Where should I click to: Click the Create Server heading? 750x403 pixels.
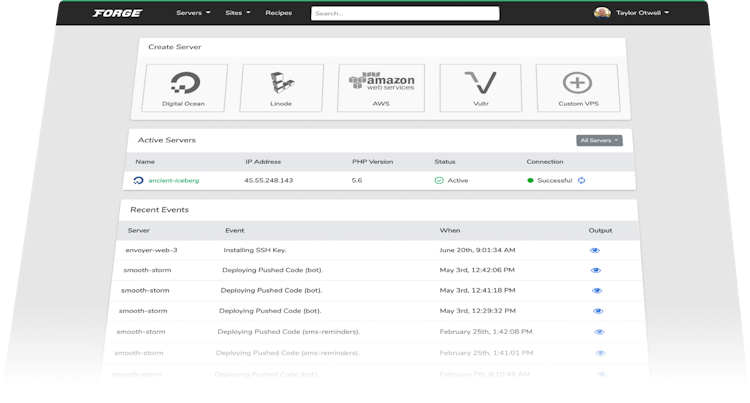pyautogui.click(x=175, y=47)
